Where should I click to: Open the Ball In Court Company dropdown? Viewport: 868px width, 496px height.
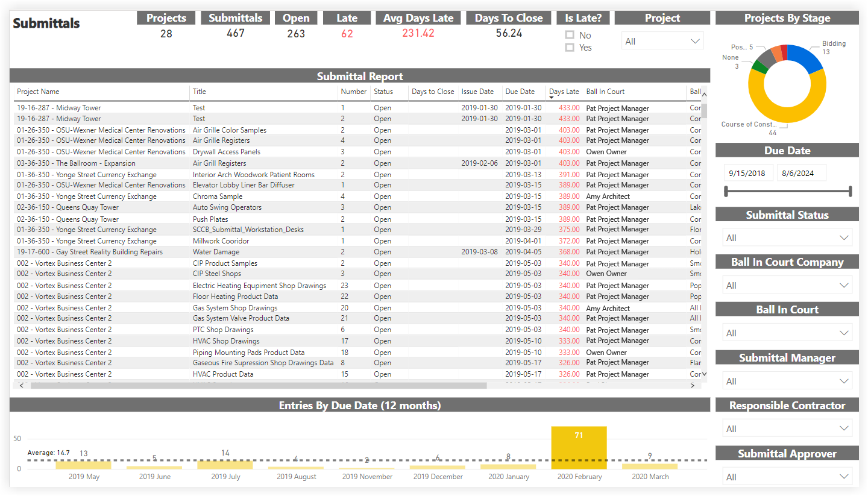point(787,285)
